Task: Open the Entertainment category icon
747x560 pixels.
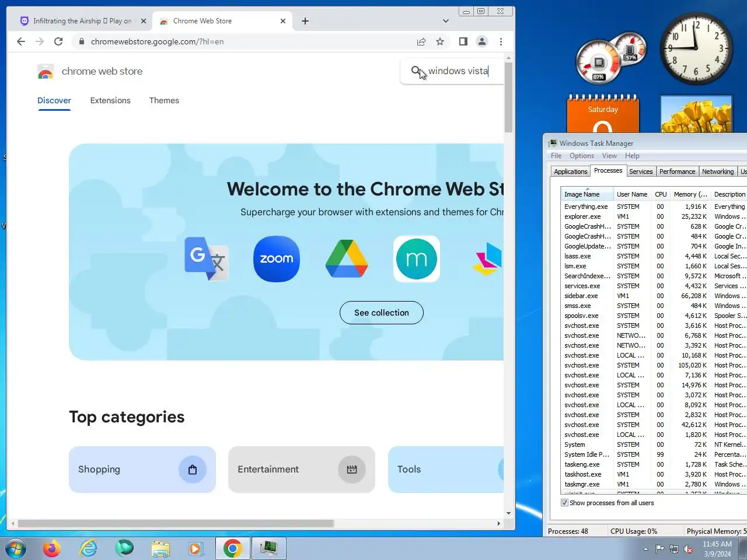Action: pos(352,470)
